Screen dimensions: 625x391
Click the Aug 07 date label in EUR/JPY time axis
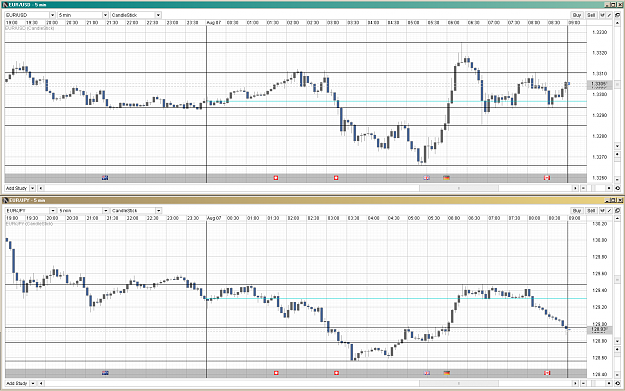pyautogui.click(x=214, y=218)
